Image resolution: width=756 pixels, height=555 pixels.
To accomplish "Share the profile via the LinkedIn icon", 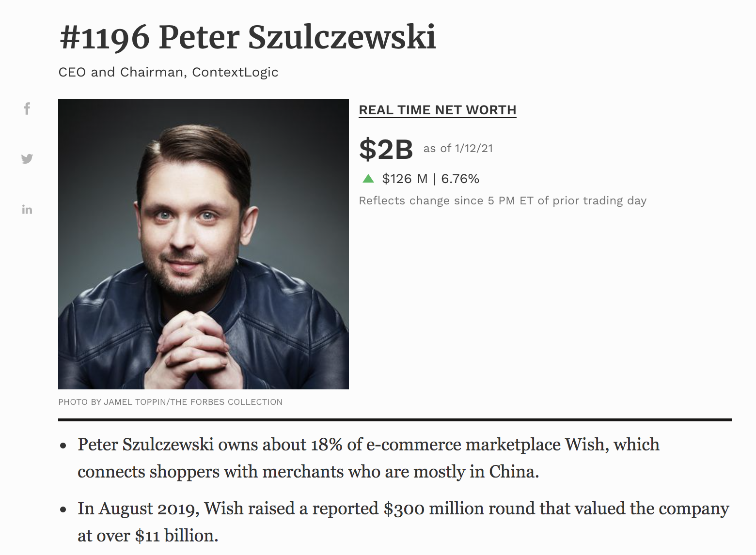I will [x=27, y=210].
